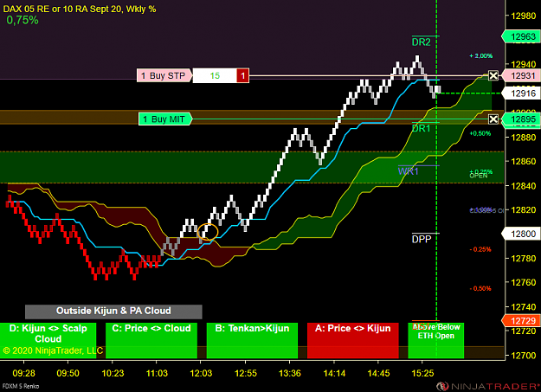Click the WR1 weekly pivot label

click(x=408, y=171)
